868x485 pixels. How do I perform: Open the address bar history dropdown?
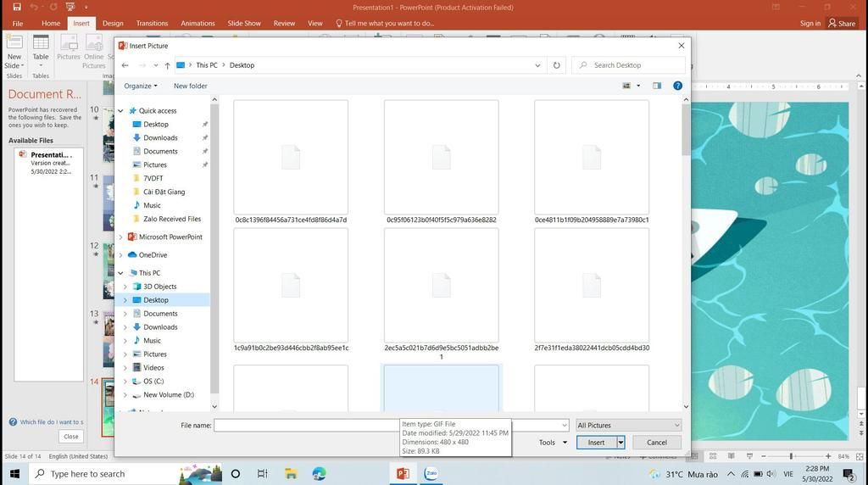click(x=537, y=65)
